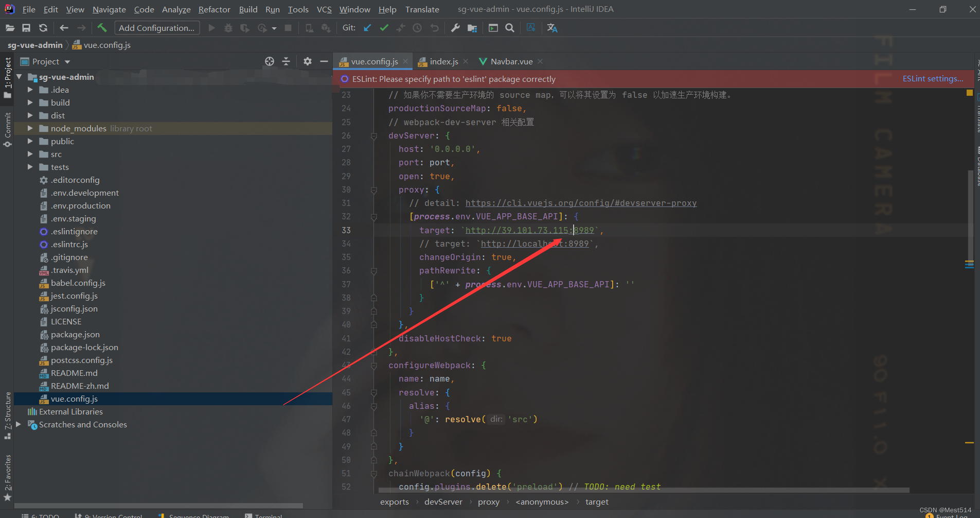Open the Search Everywhere magnifier icon

510,28
